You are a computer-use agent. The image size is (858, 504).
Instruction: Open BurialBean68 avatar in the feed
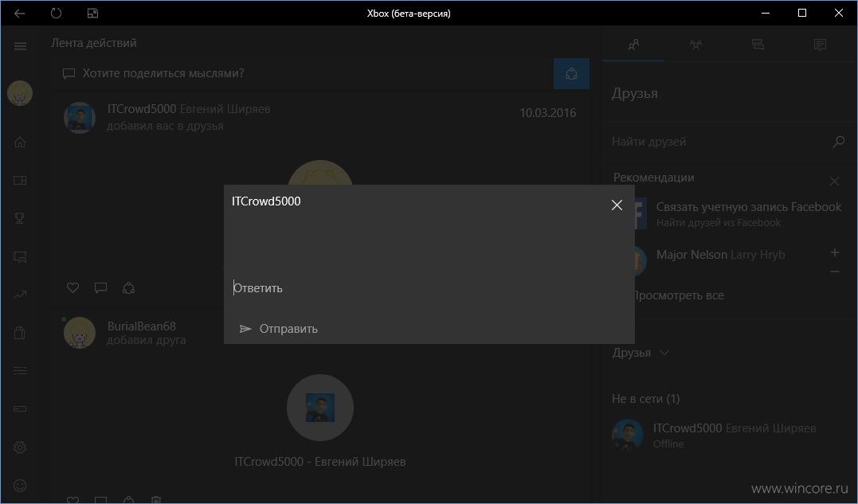pos(80,332)
